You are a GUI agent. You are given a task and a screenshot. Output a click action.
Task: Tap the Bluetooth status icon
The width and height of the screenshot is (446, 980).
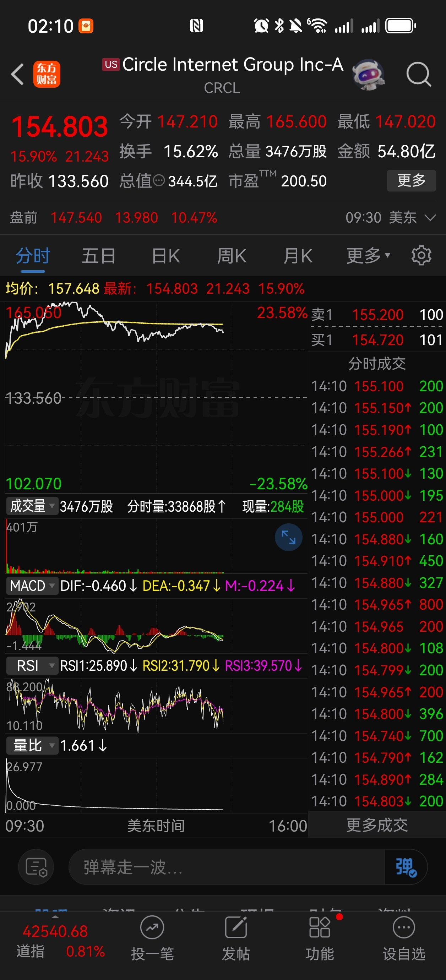[x=279, y=26]
